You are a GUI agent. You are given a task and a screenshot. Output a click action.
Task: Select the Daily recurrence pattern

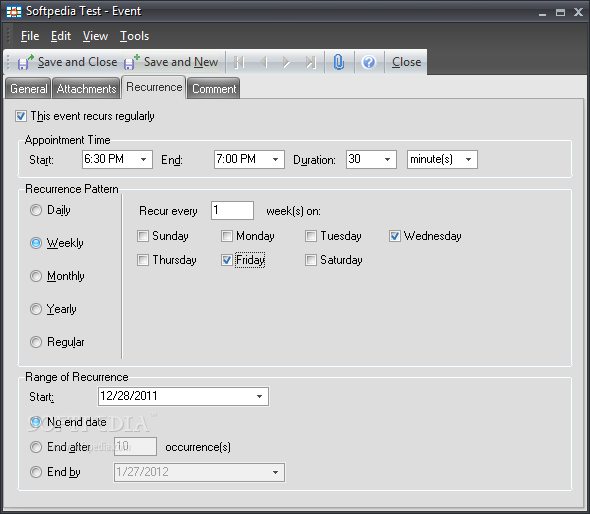click(x=36, y=210)
